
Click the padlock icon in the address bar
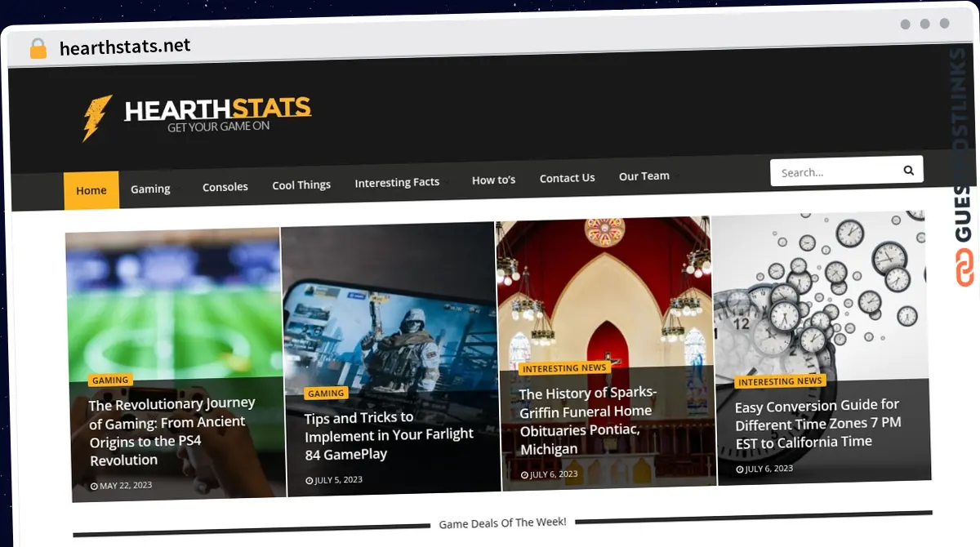(38, 47)
